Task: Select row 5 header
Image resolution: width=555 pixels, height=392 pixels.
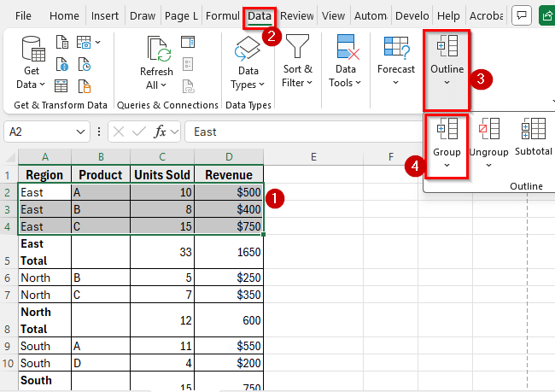Action: point(8,252)
